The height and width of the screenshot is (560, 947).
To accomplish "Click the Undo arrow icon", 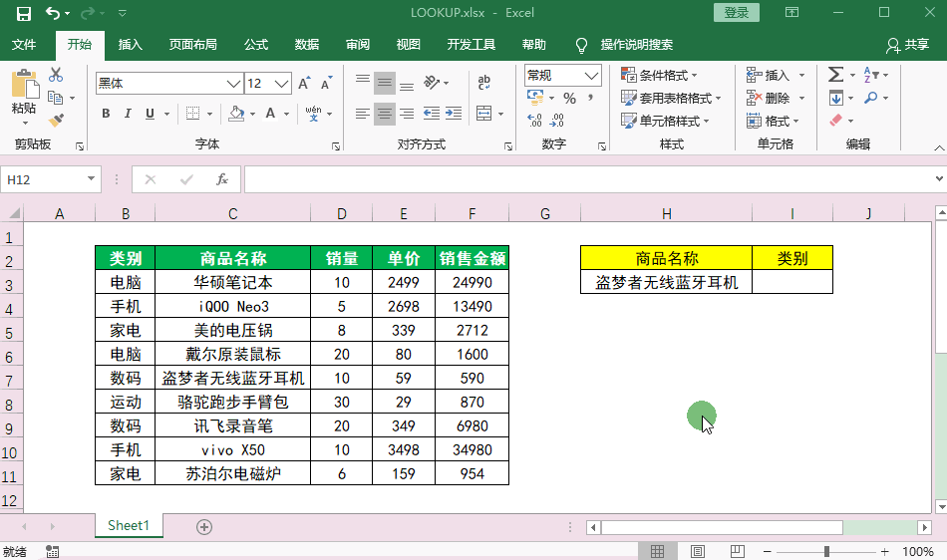I will [x=53, y=13].
